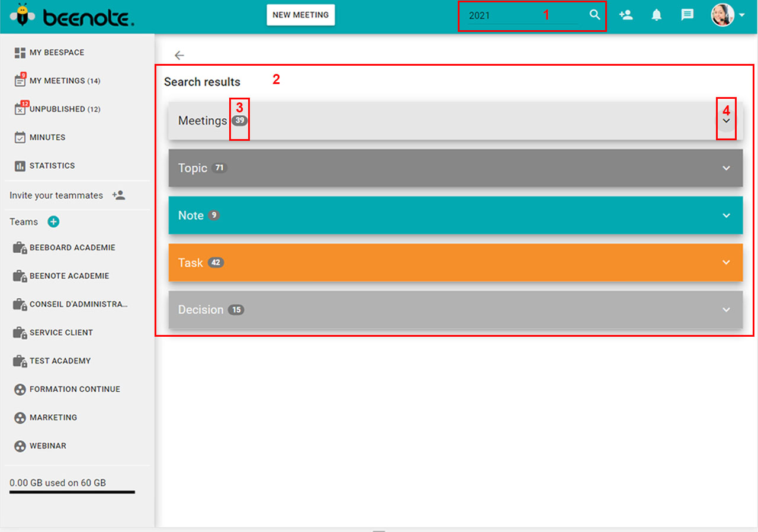Click the Meetings section title
The height and width of the screenshot is (532, 758).
(203, 121)
